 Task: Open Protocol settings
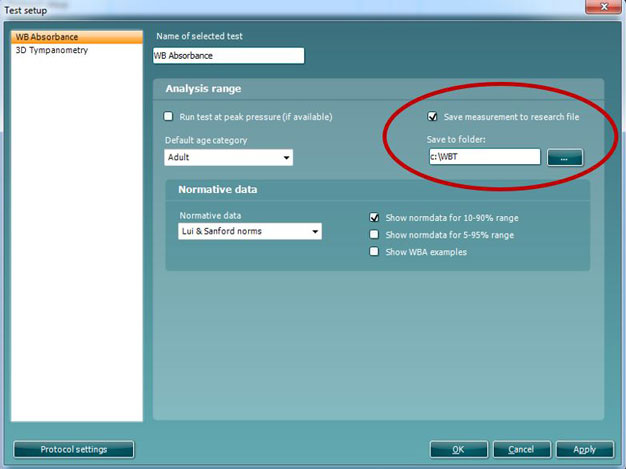[x=74, y=449]
